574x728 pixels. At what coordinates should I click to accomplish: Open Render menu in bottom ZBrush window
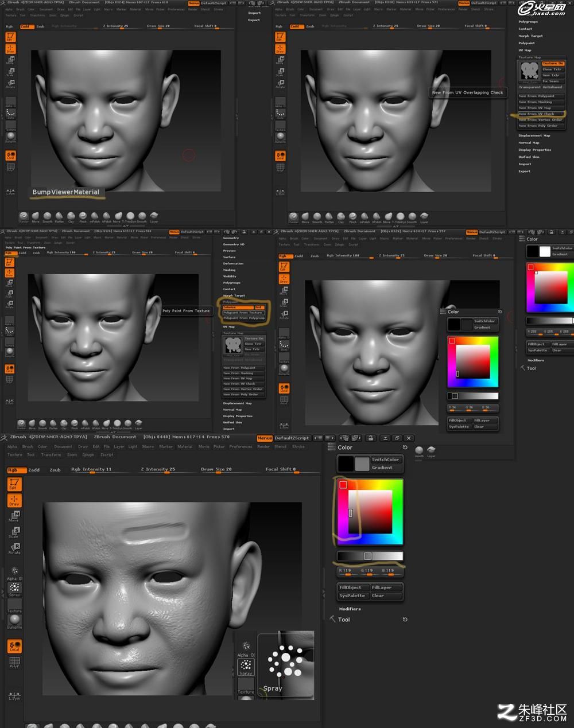tap(263, 446)
